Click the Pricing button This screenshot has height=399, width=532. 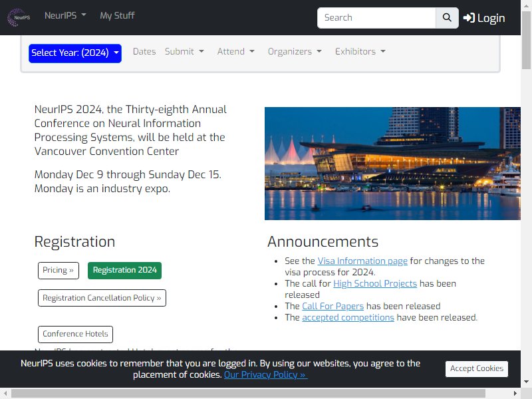pos(59,271)
